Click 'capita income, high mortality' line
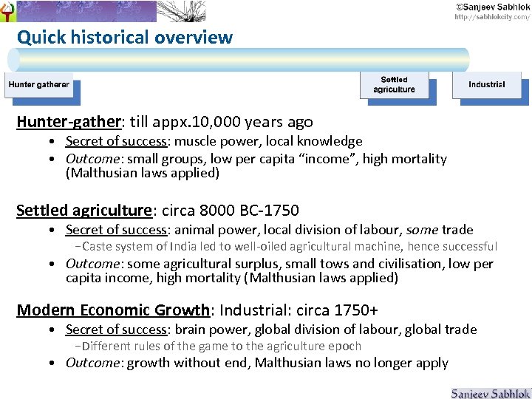Screen dimensions: 532x399 click(x=232, y=278)
